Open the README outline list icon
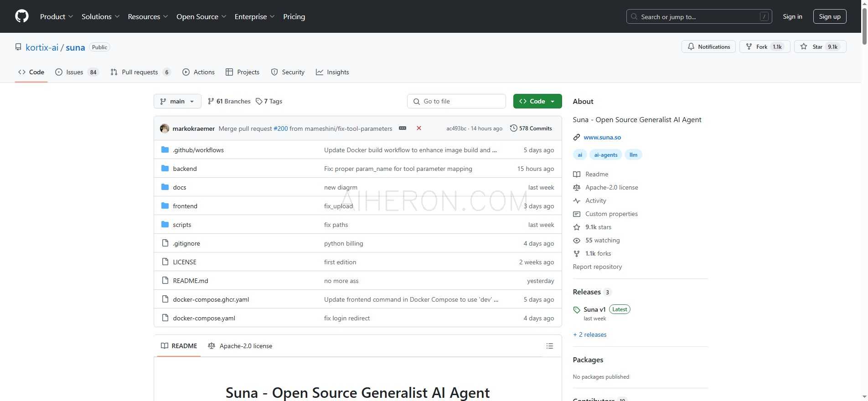This screenshot has width=868, height=401. 550,346
